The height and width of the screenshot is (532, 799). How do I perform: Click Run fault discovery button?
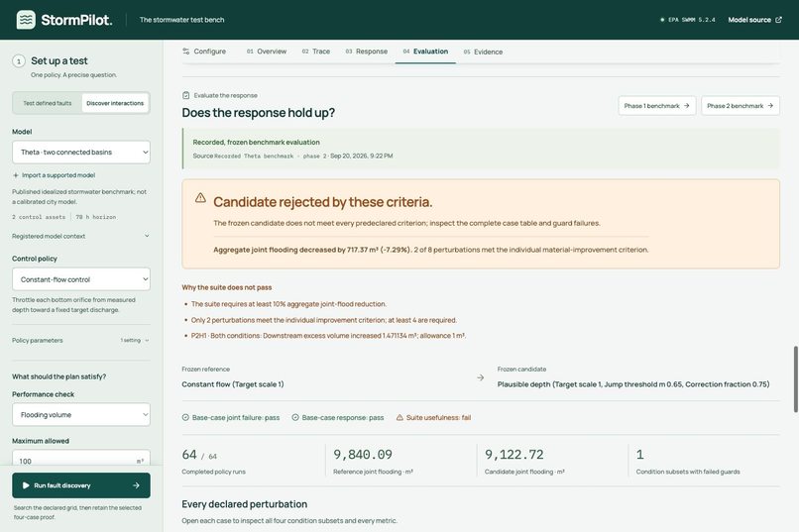(x=81, y=485)
